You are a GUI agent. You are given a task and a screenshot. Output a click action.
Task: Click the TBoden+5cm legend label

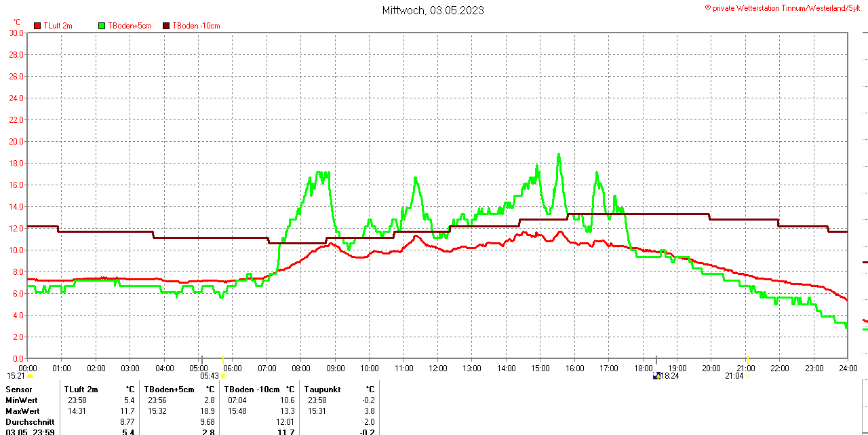[x=130, y=26]
